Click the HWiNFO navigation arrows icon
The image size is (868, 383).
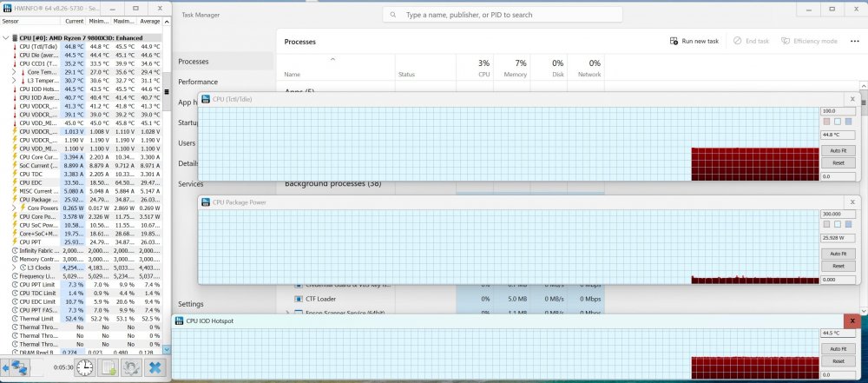pyautogui.click(x=19, y=367)
